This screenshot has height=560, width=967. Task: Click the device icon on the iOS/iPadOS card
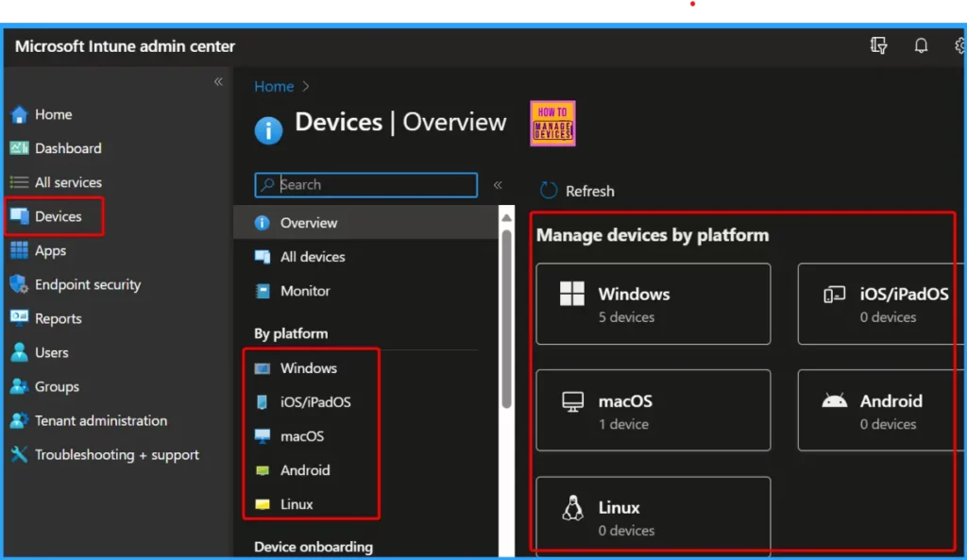tap(835, 295)
